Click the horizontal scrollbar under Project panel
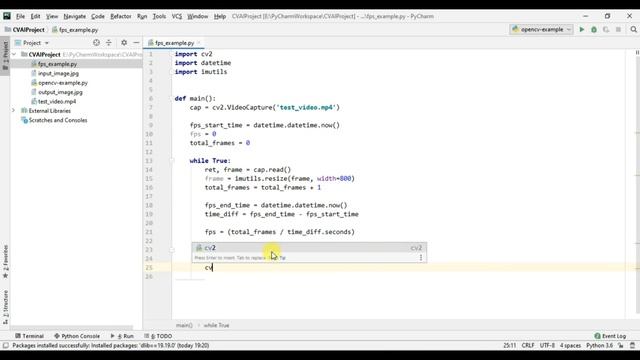The image size is (640, 360). pos(71,328)
